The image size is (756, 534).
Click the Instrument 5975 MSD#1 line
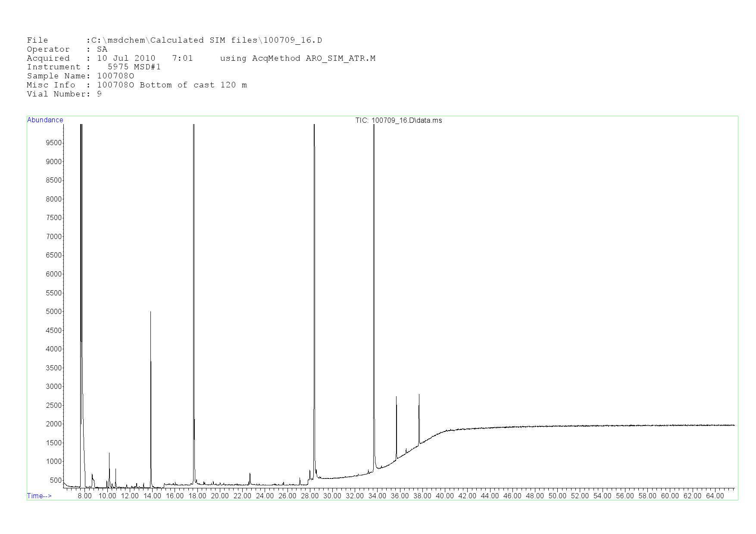pos(94,67)
